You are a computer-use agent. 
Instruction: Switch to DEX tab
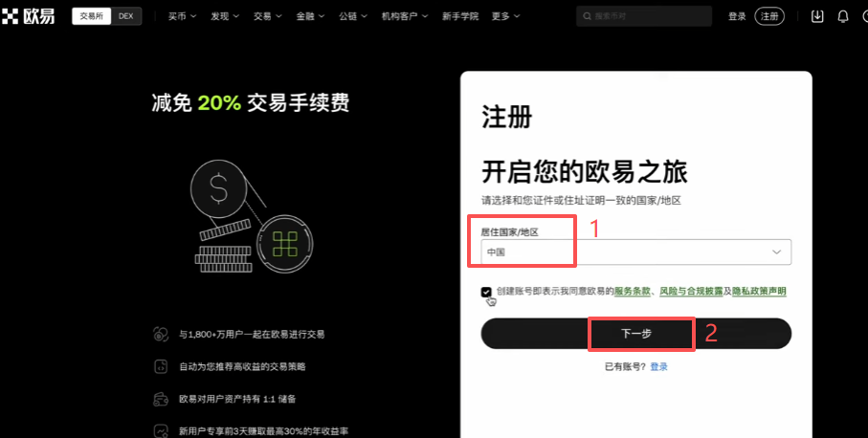point(126,16)
